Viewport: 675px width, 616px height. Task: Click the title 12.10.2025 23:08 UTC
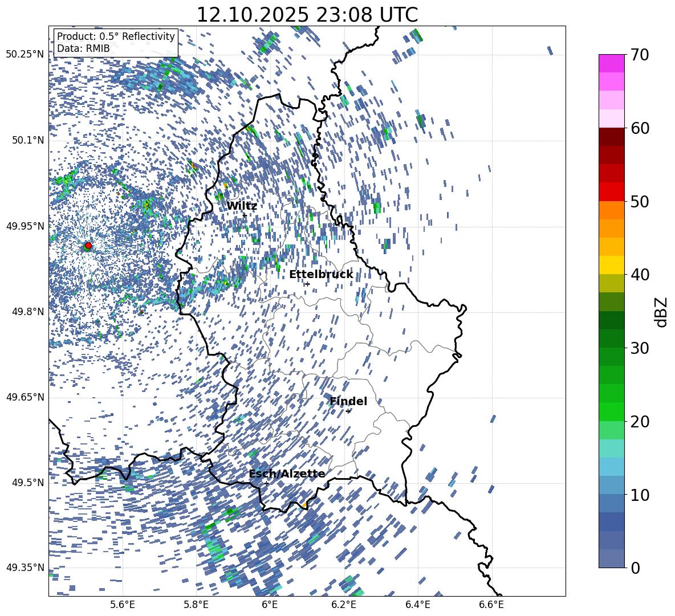307,15
